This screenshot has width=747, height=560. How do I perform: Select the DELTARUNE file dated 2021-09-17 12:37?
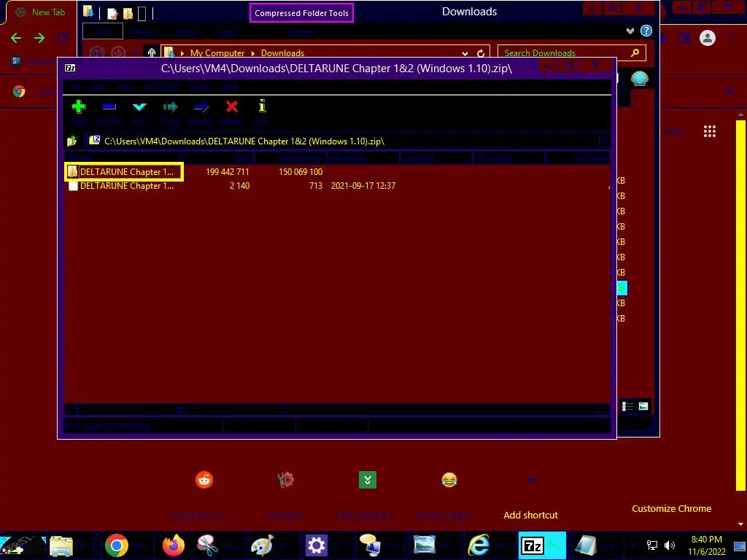(337, 186)
